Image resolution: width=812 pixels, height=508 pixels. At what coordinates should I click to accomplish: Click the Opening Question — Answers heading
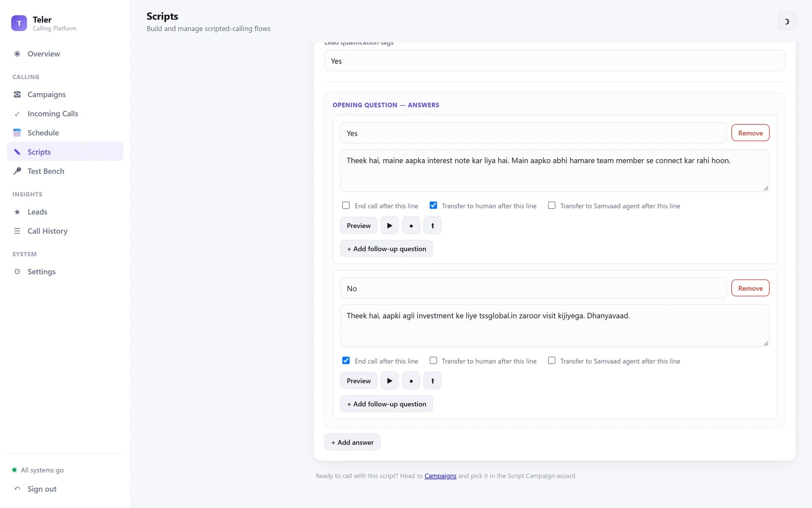[x=386, y=105]
